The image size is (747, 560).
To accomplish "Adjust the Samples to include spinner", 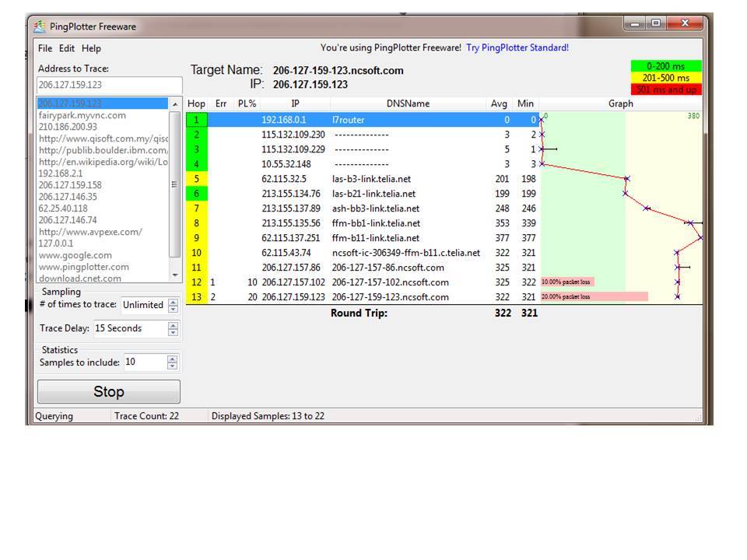I will [x=173, y=362].
